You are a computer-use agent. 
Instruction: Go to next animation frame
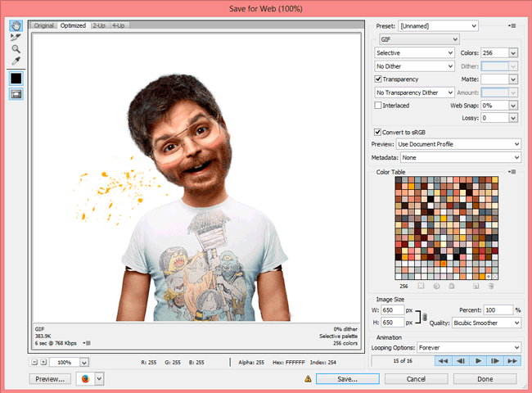coord(495,361)
